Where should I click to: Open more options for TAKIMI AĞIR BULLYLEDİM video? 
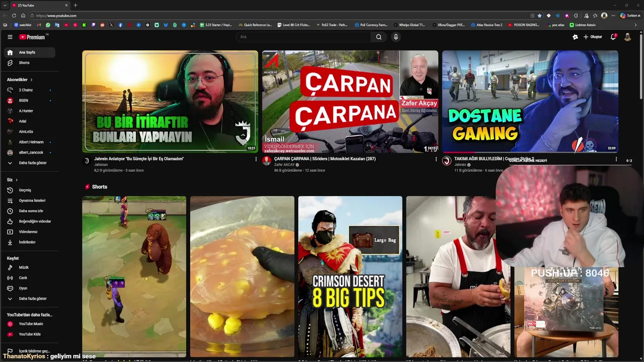616,159
